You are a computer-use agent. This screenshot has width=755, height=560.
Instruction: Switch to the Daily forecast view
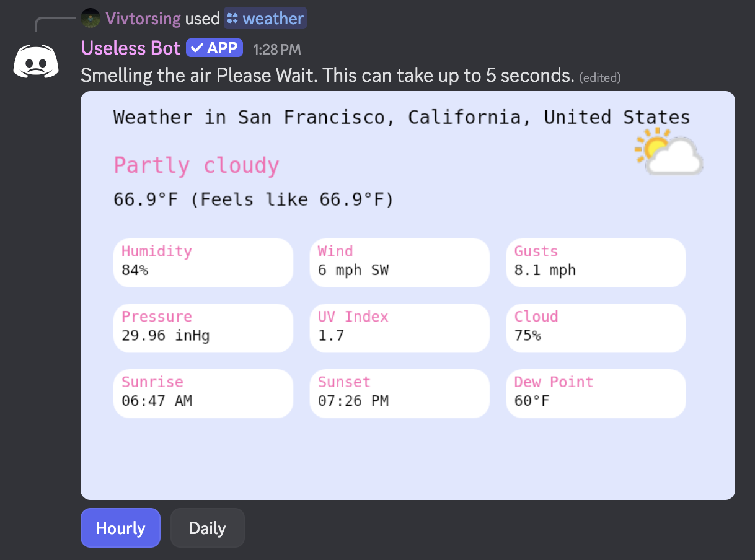coord(207,528)
